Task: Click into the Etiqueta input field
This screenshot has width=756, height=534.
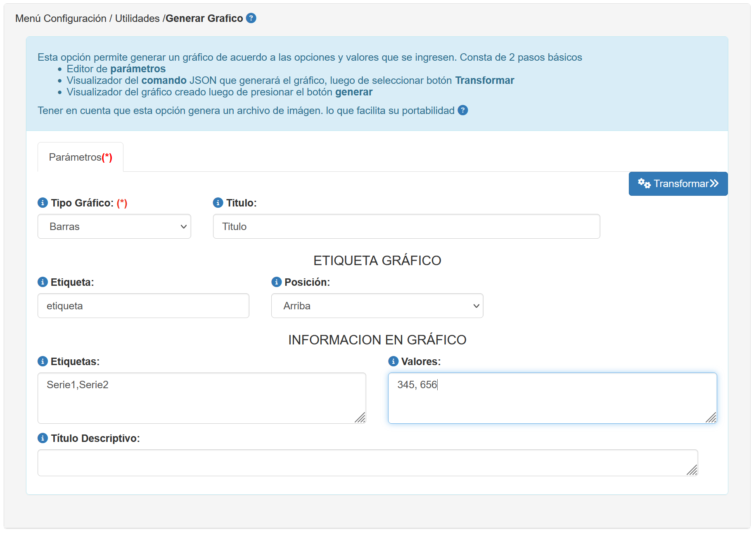Action: (143, 306)
